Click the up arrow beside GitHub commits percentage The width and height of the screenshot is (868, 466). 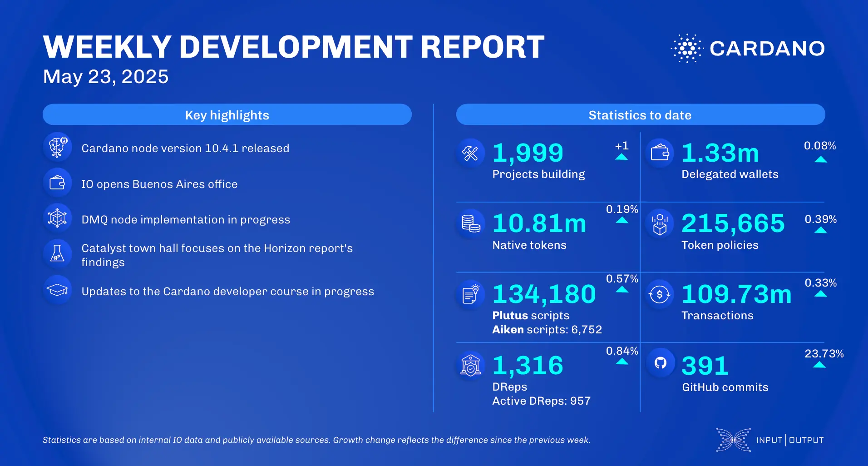(819, 363)
